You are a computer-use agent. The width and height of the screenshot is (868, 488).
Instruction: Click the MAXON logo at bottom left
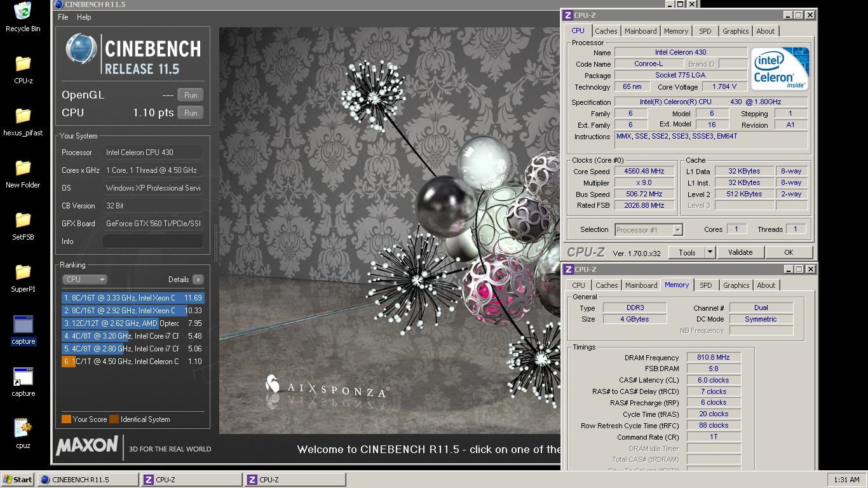pos(87,445)
